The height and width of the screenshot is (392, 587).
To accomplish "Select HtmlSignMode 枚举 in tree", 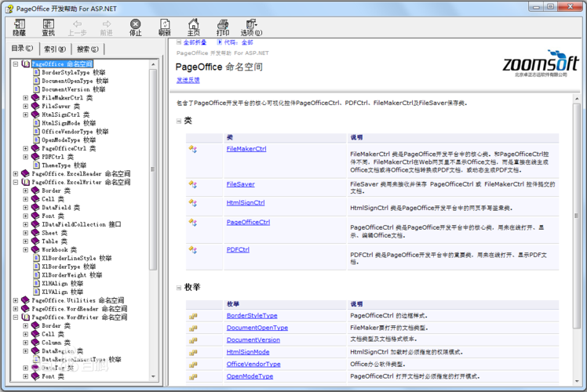I will pyautogui.click(x=68, y=123).
